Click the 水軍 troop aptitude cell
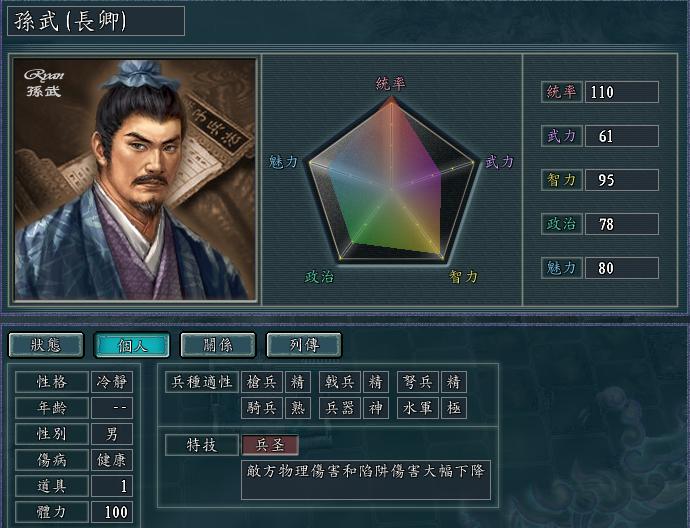Screen dimensions: 690x528 [x=418, y=408]
